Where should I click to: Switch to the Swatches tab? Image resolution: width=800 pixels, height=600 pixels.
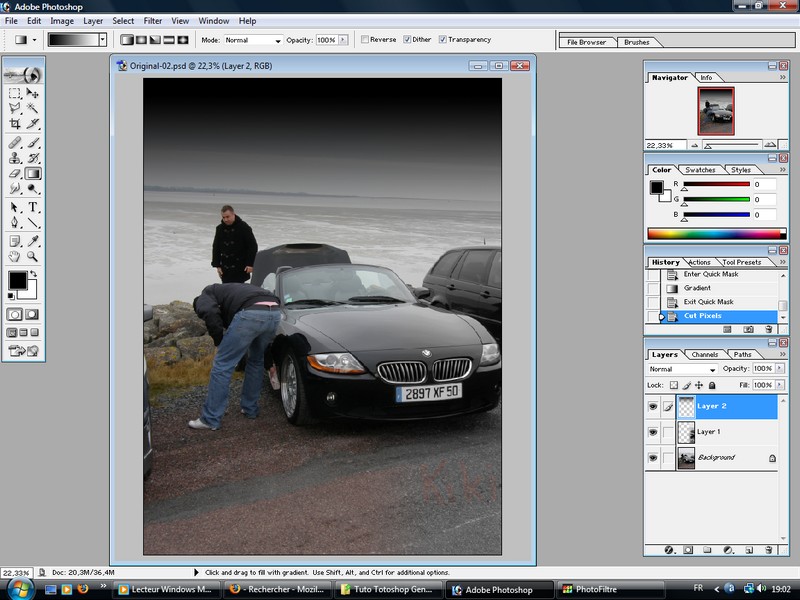(700, 170)
